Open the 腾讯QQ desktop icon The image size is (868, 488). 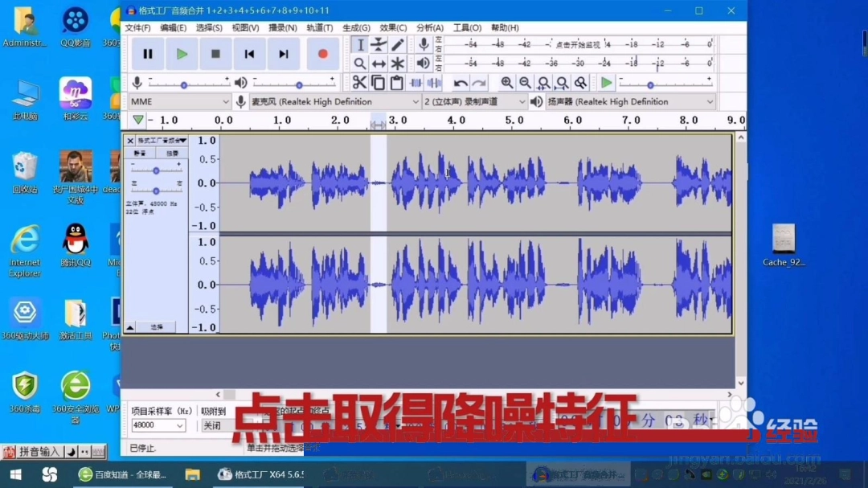point(76,245)
